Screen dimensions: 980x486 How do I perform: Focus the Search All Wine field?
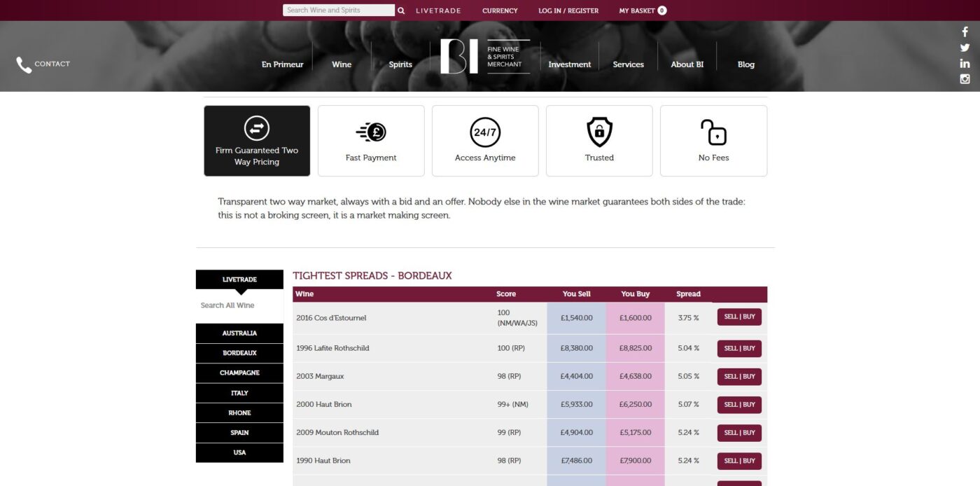coord(239,305)
